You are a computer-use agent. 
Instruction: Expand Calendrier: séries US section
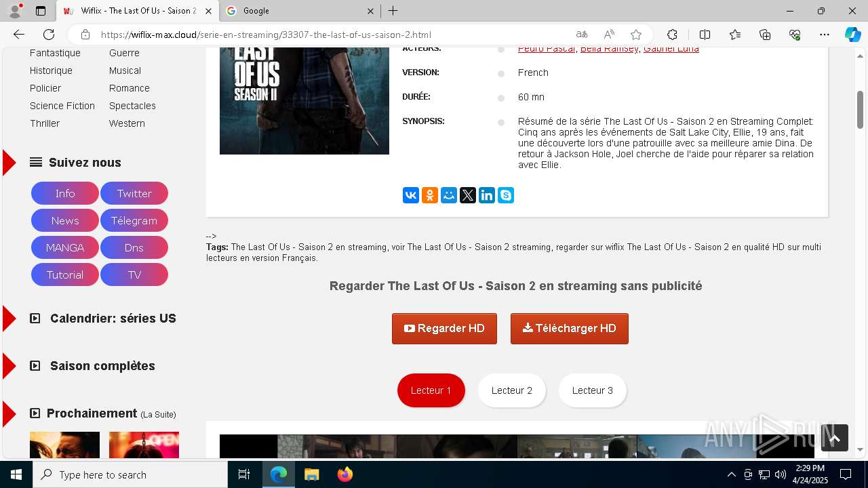103,319
